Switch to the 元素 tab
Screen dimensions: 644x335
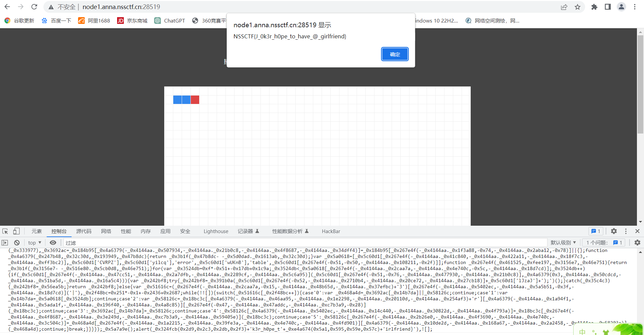pyautogui.click(x=37, y=231)
